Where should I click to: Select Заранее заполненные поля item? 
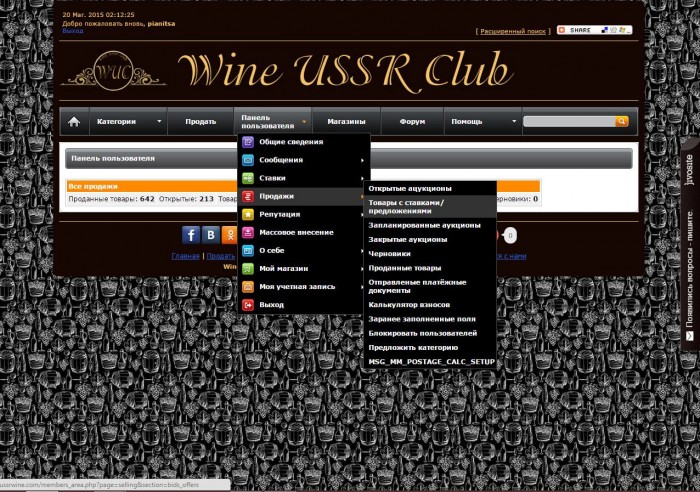click(x=430, y=319)
